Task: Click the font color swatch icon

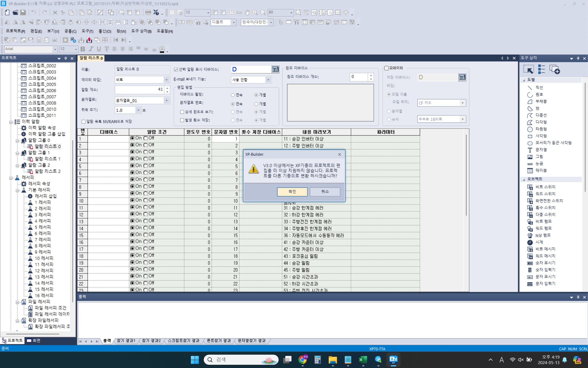Action: coord(162,49)
